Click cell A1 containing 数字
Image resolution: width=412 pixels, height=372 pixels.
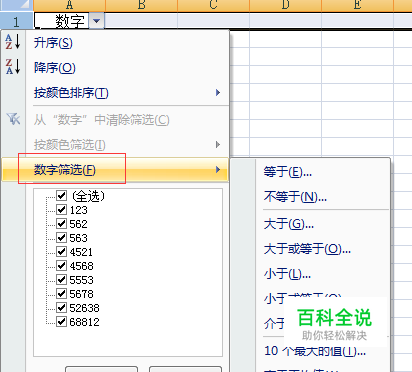(62, 21)
